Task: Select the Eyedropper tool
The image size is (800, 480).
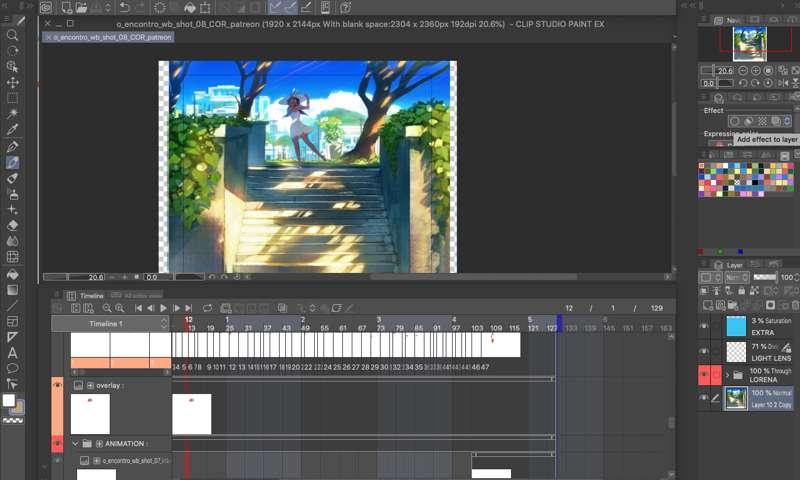Action: [12, 130]
